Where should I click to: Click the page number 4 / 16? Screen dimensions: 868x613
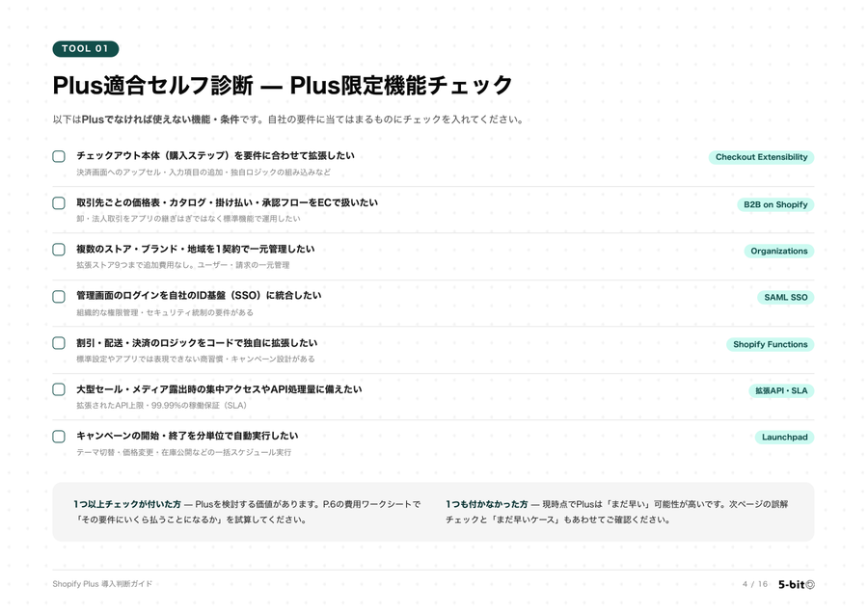click(755, 584)
